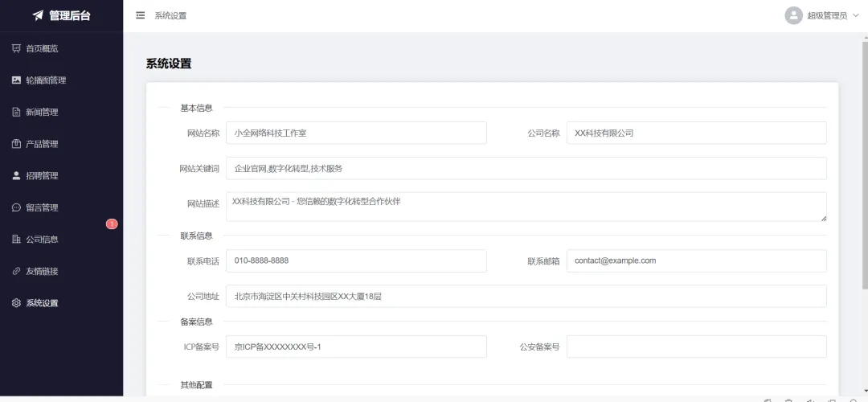868x402 pixels.
Task: Click the 联系信息 section heading
Action: 197,236
